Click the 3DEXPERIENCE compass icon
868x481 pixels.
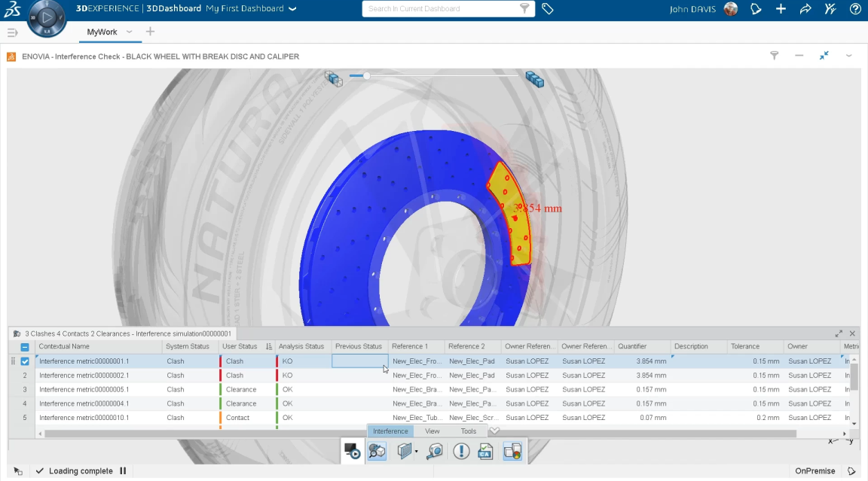click(x=46, y=17)
